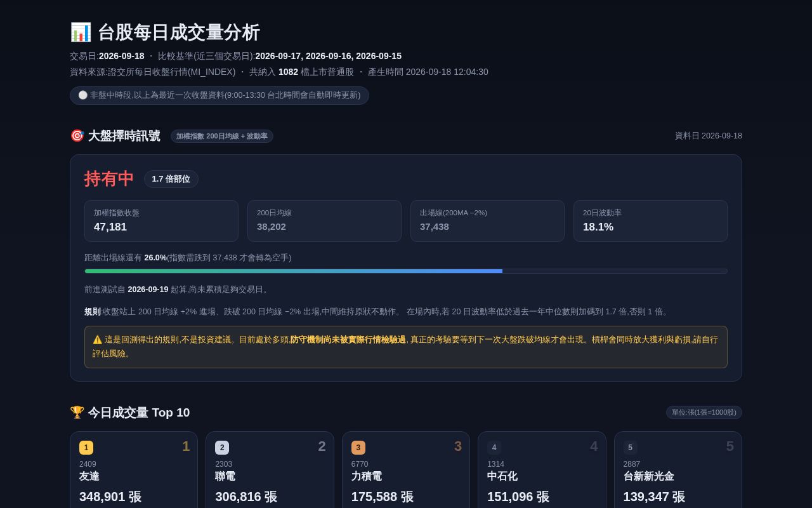This screenshot has height=508, width=812.
Task: Click yellow rank 1 badge on 友達 card
Action: click(x=86, y=448)
